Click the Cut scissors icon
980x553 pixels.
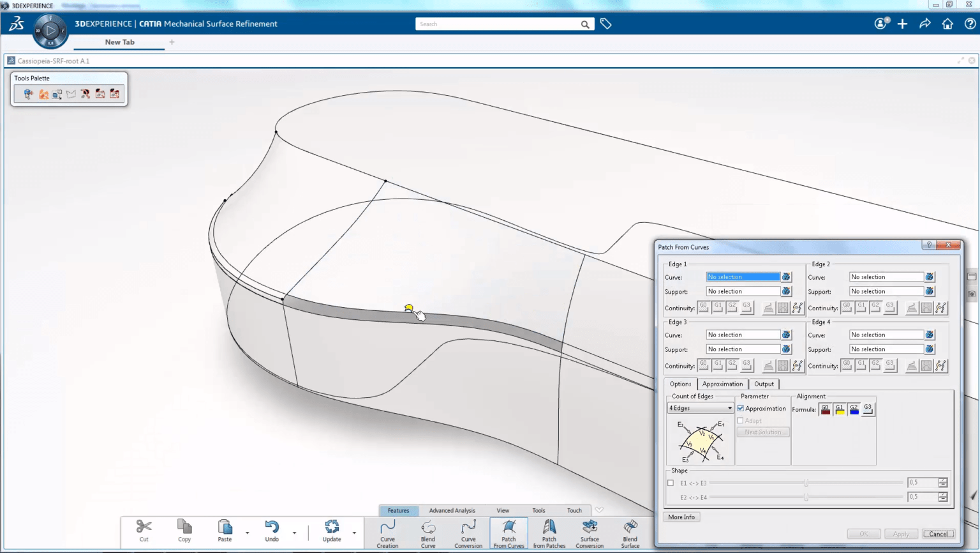click(x=144, y=527)
